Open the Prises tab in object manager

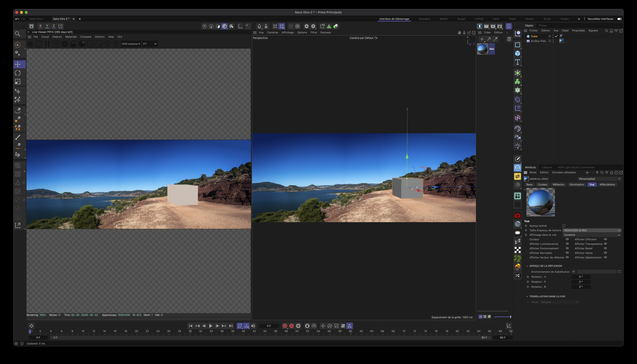(x=543, y=26)
